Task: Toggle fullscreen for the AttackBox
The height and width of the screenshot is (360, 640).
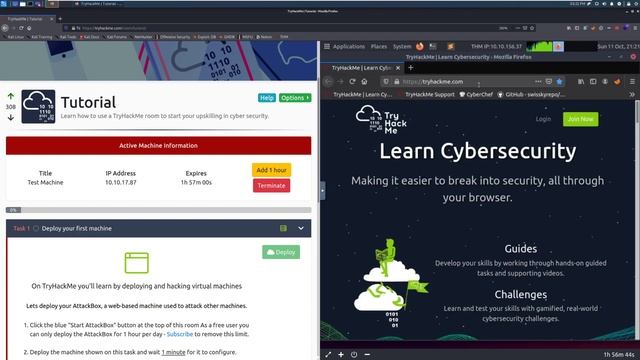Action: [x=328, y=355]
